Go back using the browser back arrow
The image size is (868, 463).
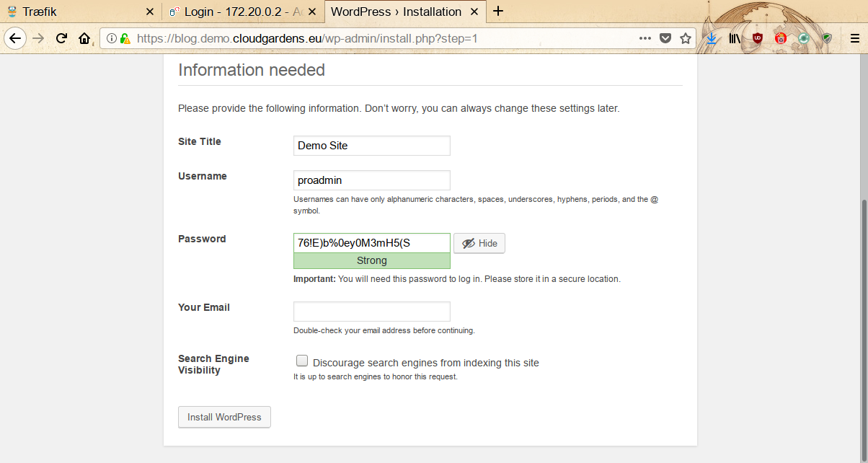click(16, 38)
